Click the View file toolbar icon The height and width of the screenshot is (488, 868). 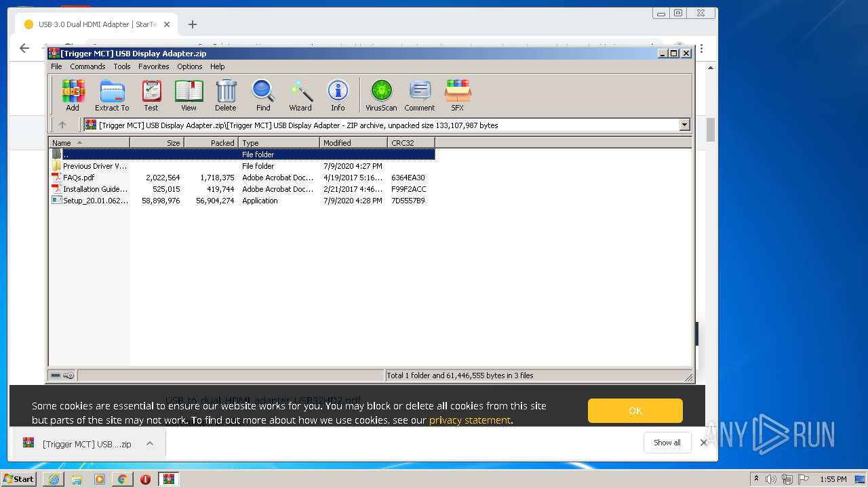[189, 95]
